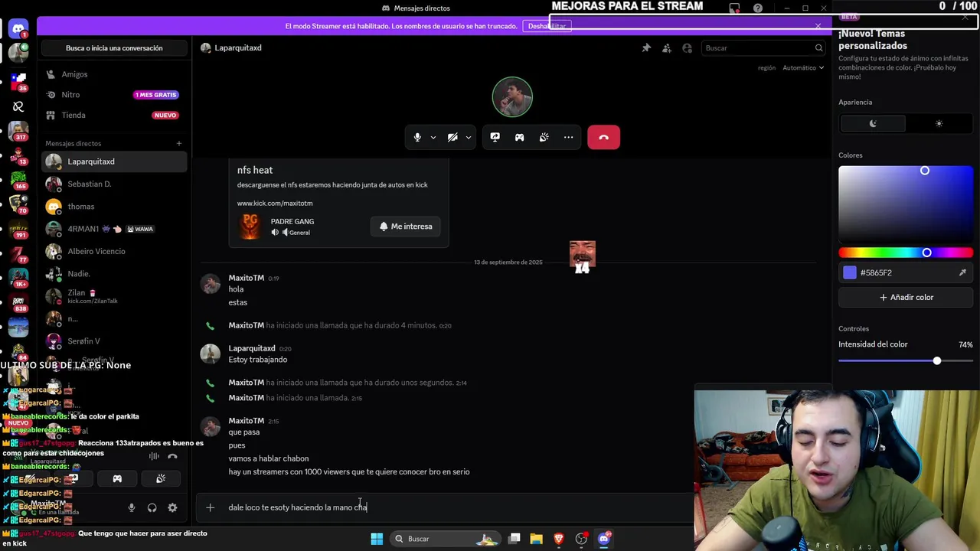980x551 pixels.
Task: Open the region Automático dropdown
Action: click(x=803, y=67)
